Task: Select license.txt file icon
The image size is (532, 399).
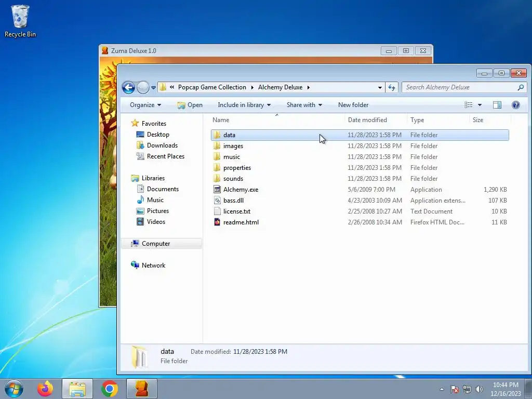Action: click(217, 211)
